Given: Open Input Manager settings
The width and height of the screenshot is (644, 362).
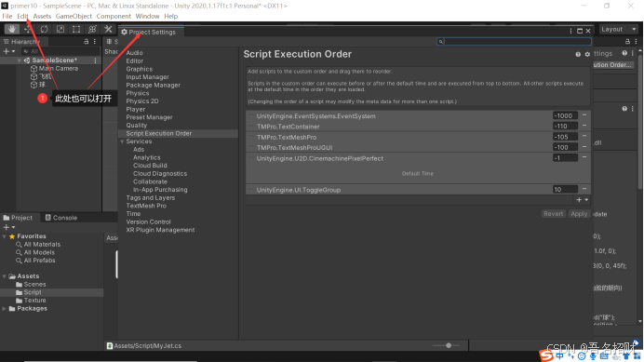Looking at the screenshot, I should pyautogui.click(x=147, y=77).
